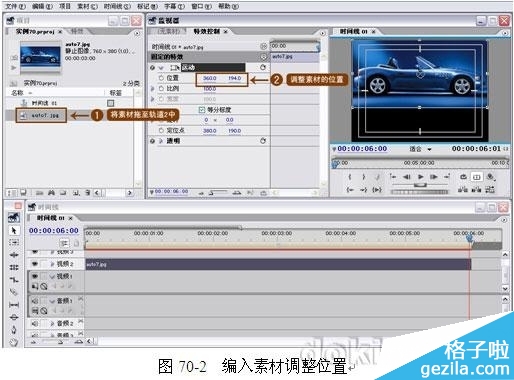
Task: Select the Track Select tool
Action: 14,243
